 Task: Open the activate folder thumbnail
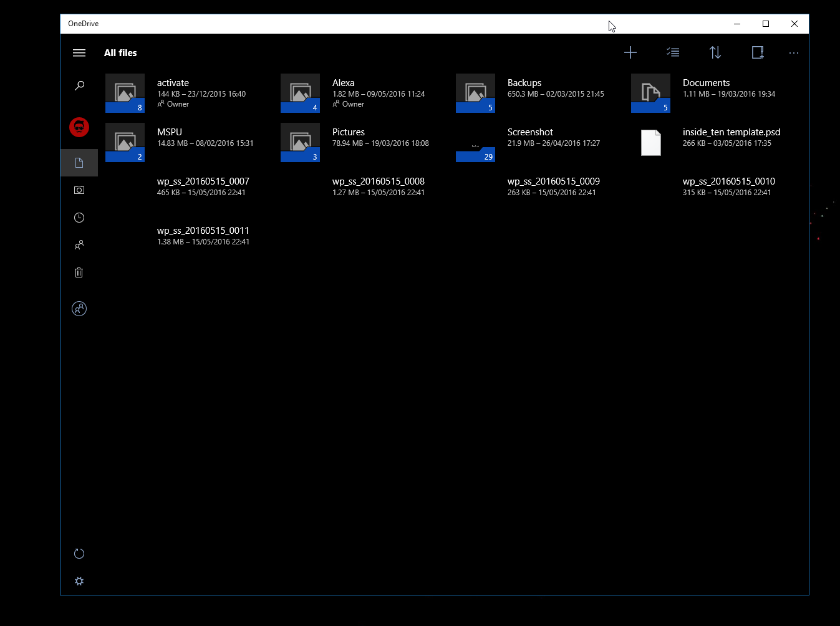tap(125, 93)
